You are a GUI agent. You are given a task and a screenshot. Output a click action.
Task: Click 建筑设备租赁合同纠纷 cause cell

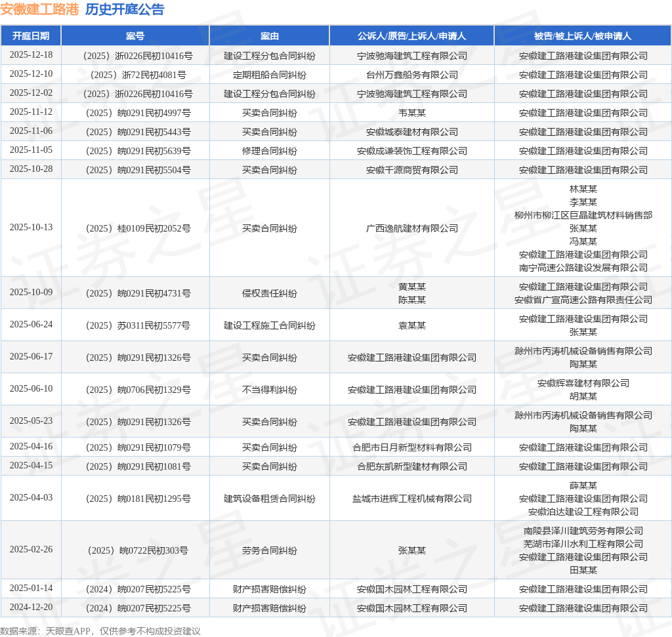(x=270, y=499)
